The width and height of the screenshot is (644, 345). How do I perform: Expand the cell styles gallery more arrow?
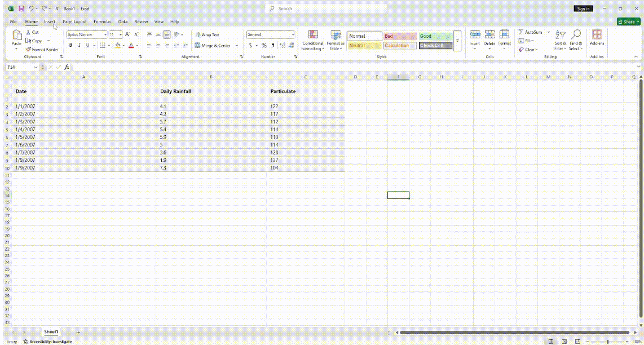[457, 41]
